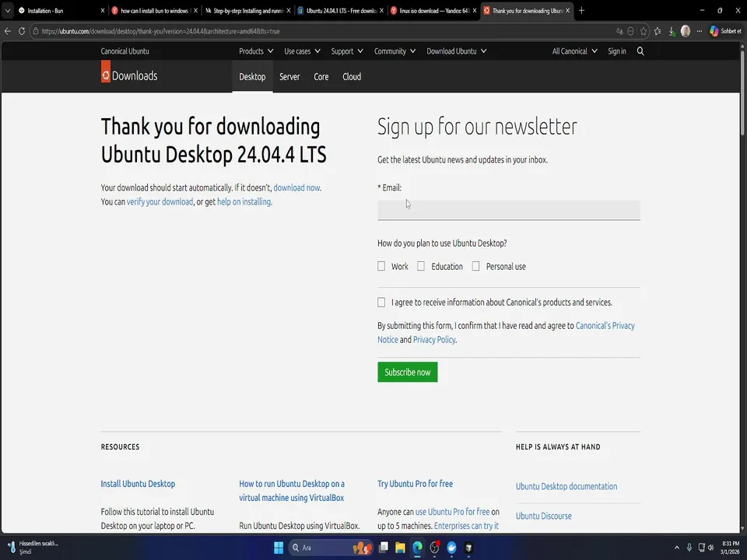Open Task View from the taskbar
This screenshot has height=560, width=747.
pos(383,548)
